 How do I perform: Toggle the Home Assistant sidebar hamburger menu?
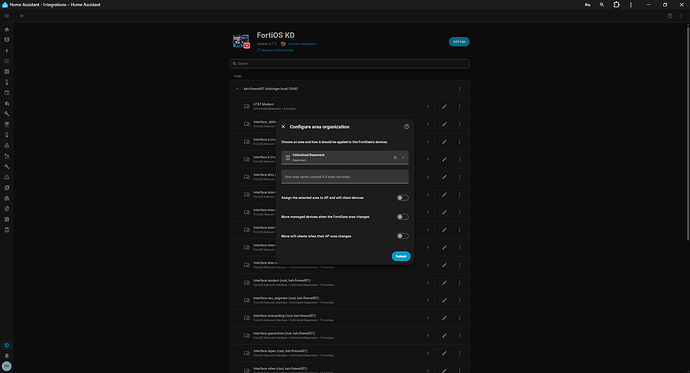[7, 16]
